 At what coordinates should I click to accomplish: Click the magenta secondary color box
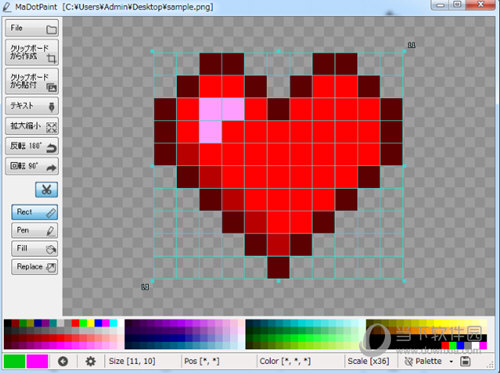pos(37,361)
